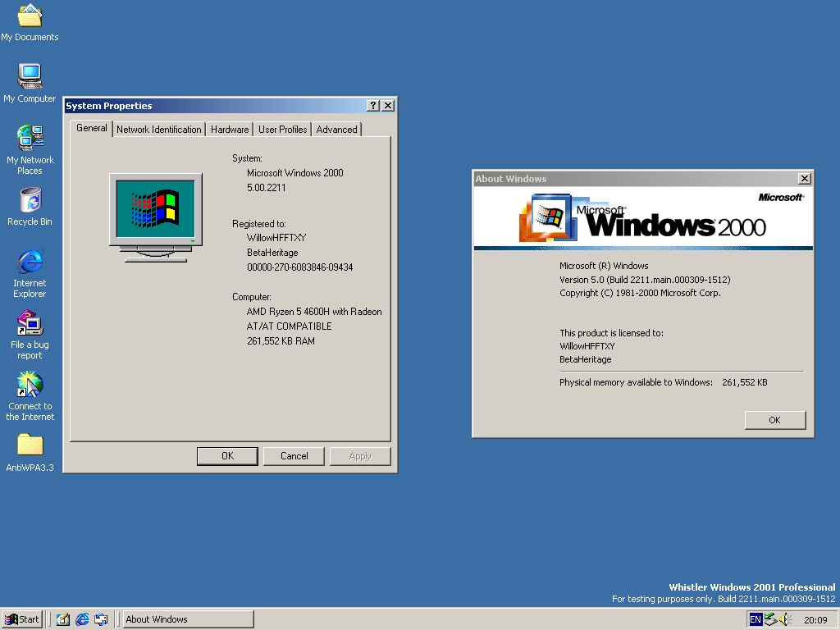Click the version text 5.00.2211
Screen dimensions: 840x630
[267, 188]
